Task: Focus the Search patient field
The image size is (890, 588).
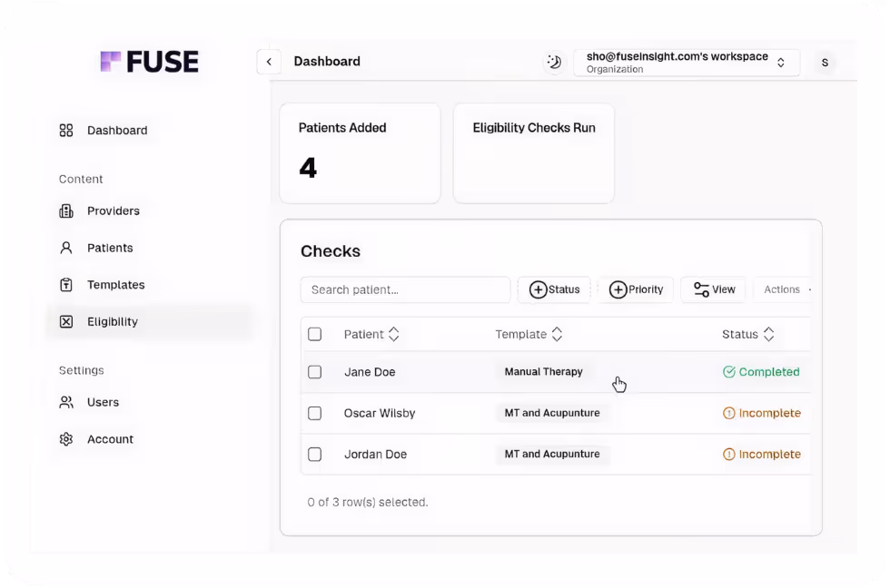Action: (405, 289)
